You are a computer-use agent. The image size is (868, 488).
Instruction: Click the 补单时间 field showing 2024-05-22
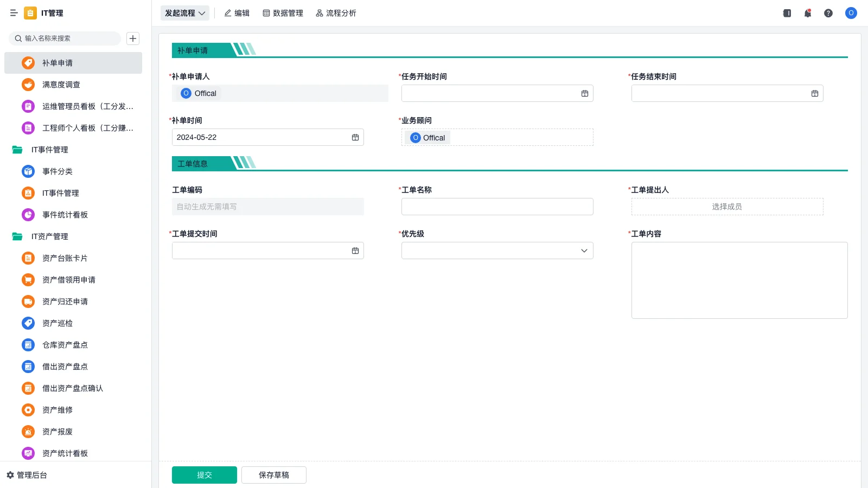(x=268, y=137)
